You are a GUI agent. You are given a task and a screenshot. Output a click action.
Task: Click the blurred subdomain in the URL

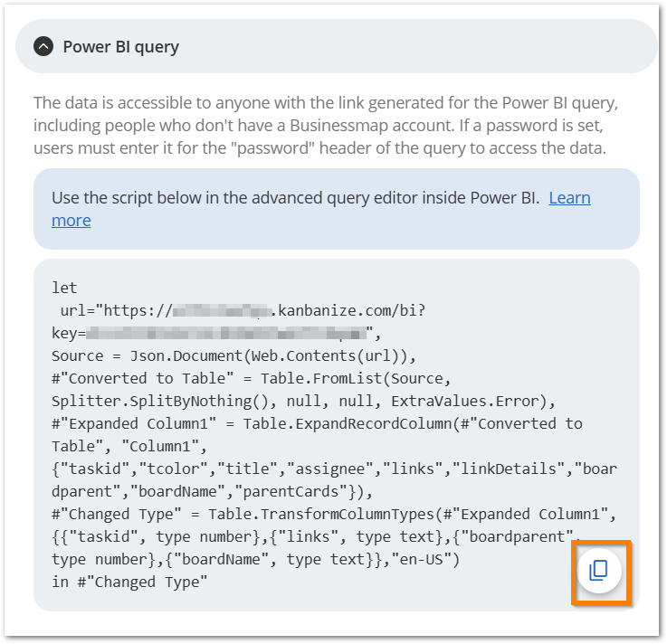[223, 311]
